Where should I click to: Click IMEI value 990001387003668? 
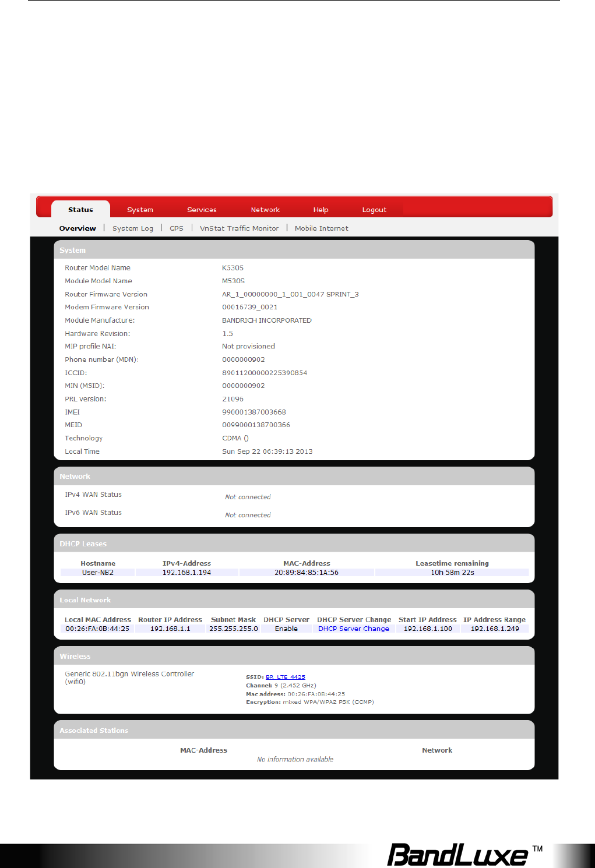(x=254, y=412)
